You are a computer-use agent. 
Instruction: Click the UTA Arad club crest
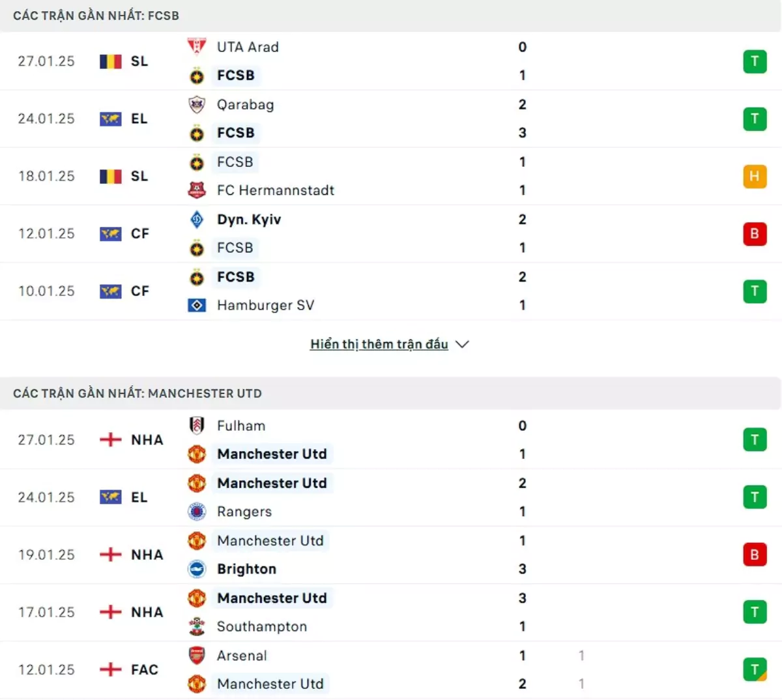coord(197,47)
